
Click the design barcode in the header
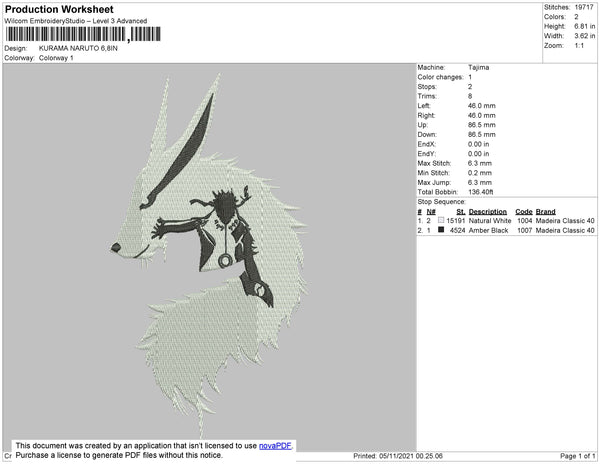(x=81, y=33)
